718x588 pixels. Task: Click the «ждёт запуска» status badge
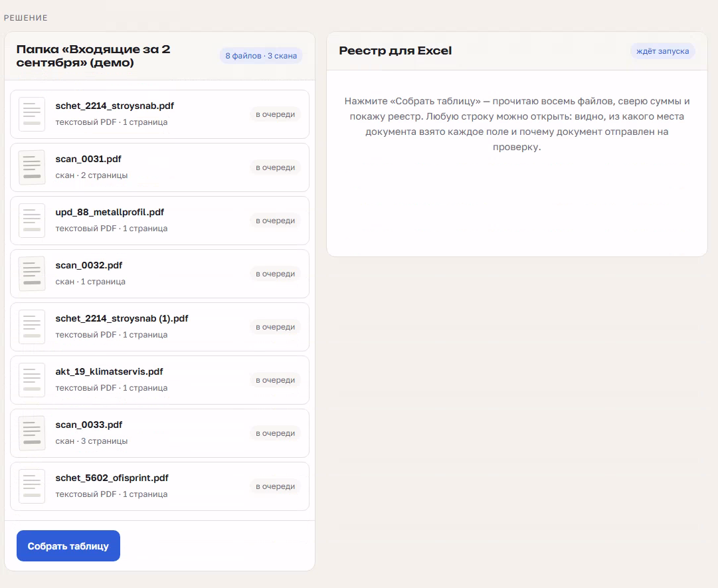pyautogui.click(x=663, y=51)
